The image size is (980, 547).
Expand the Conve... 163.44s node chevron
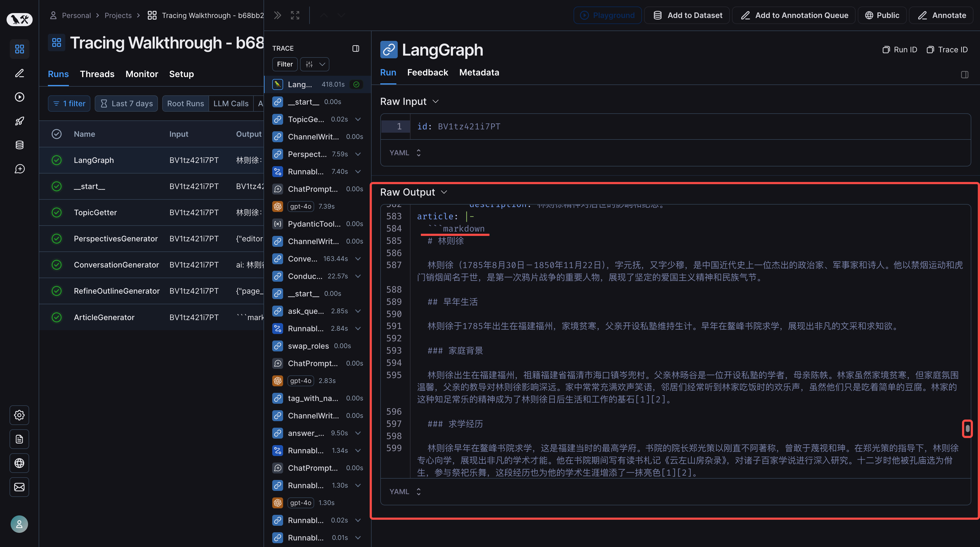coord(358,259)
